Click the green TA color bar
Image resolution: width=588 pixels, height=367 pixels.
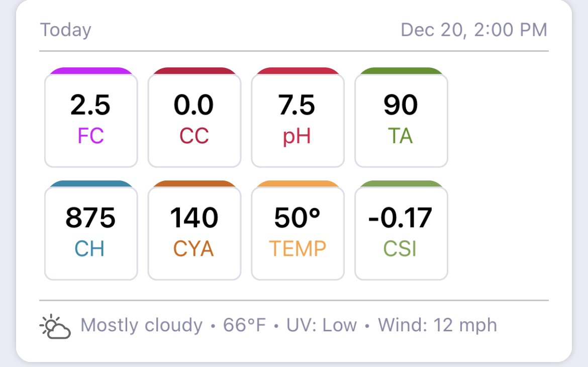[401, 70]
